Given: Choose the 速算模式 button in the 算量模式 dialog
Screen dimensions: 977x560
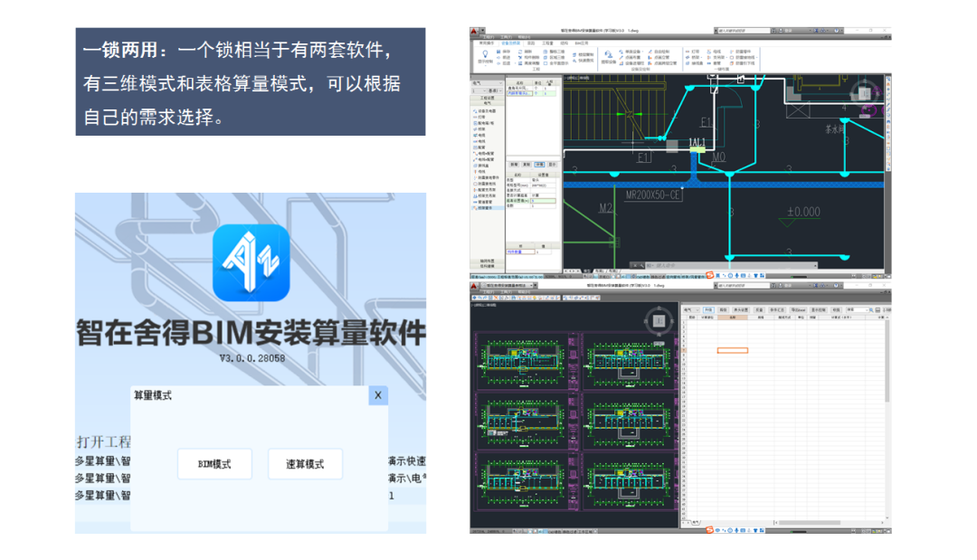Looking at the screenshot, I should (x=305, y=464).
